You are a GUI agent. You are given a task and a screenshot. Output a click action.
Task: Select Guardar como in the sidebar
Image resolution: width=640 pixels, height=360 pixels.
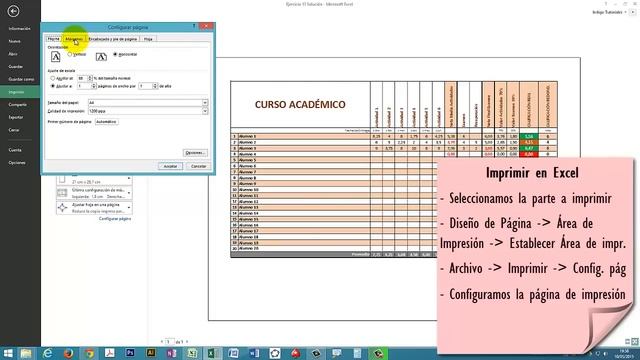point(21,79)
